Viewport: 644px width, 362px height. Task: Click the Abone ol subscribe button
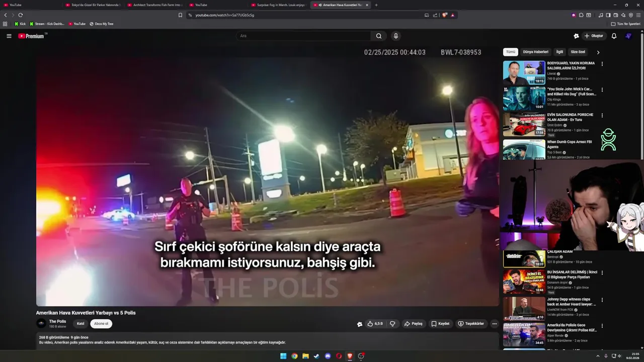click(101, 324)
